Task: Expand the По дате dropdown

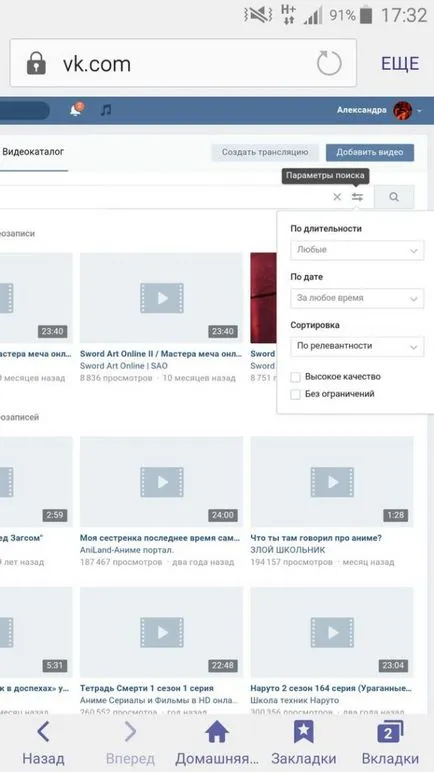Action: tap(357, 298)
